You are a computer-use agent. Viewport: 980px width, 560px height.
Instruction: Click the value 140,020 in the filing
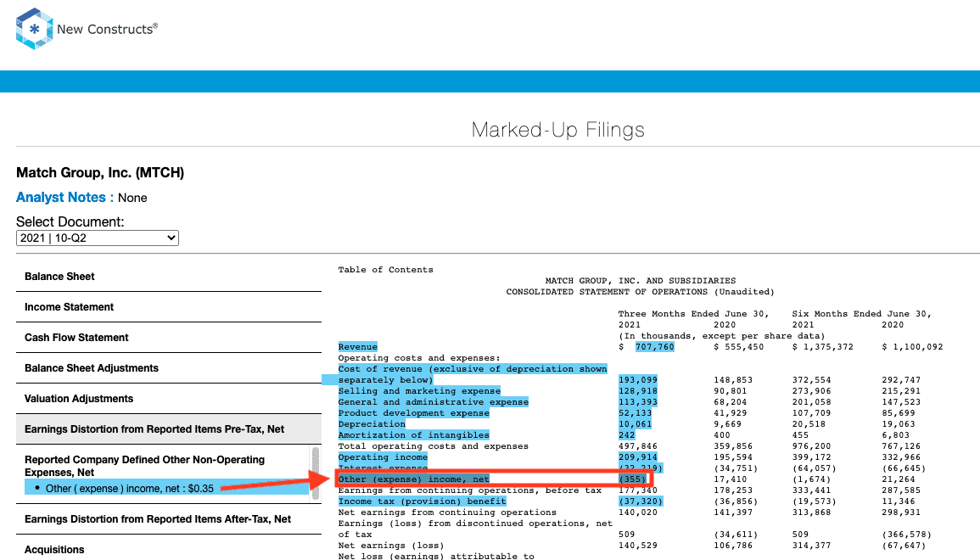pos(637,512)
